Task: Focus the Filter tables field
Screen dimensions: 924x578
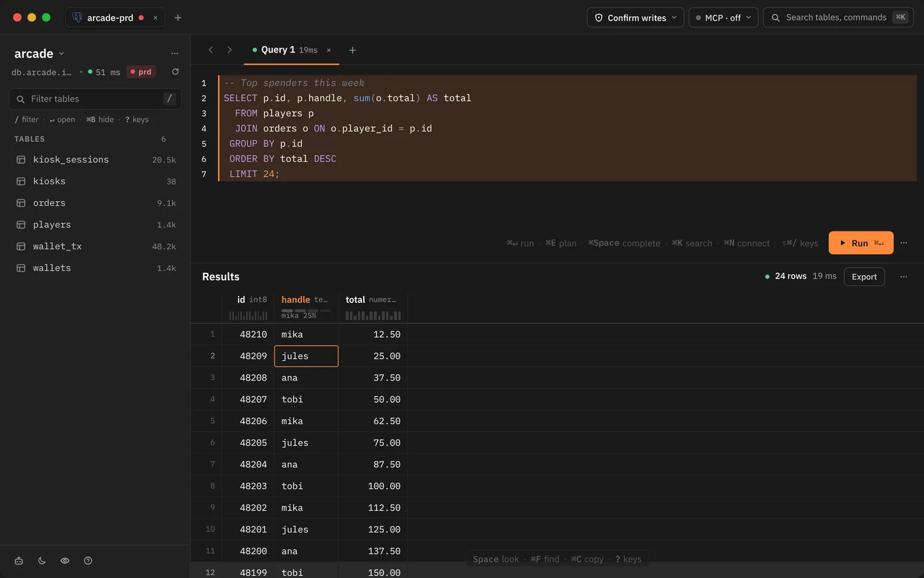Action: pos(95,99)
